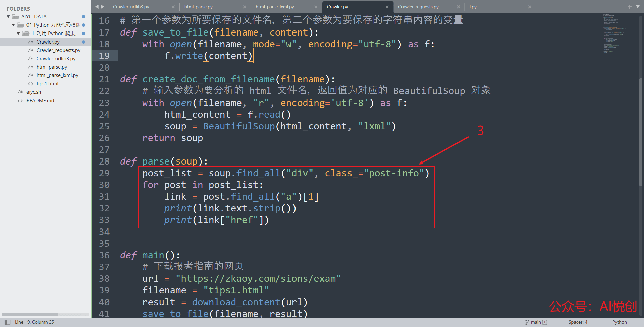Click on 'create_doc_from_filename' function name
The width and height of the screenshot is (644, 327).
tap(209, 79)
